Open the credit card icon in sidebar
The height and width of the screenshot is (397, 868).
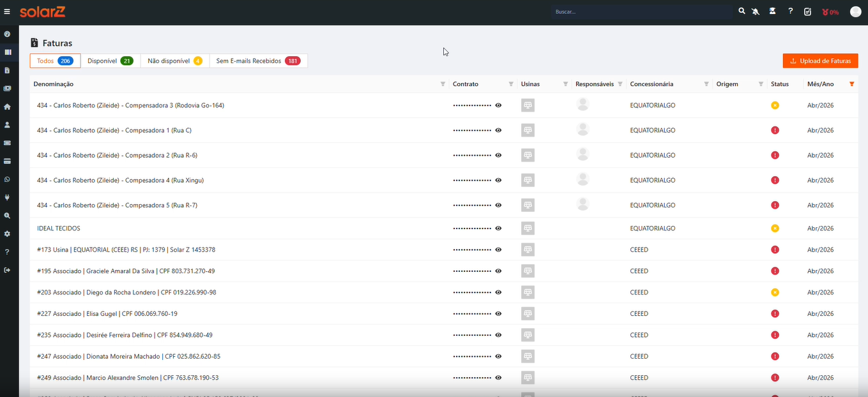click(7, 161)
